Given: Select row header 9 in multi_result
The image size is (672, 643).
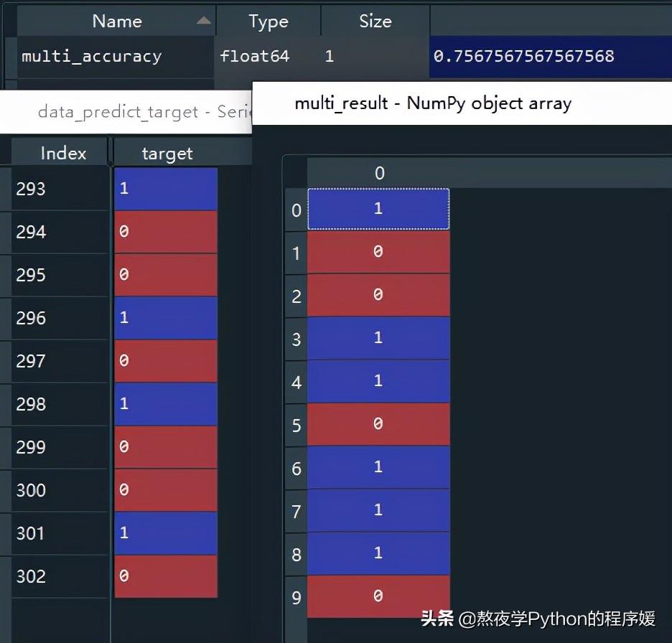Looking at the screenshot, I should click(296, 598).
